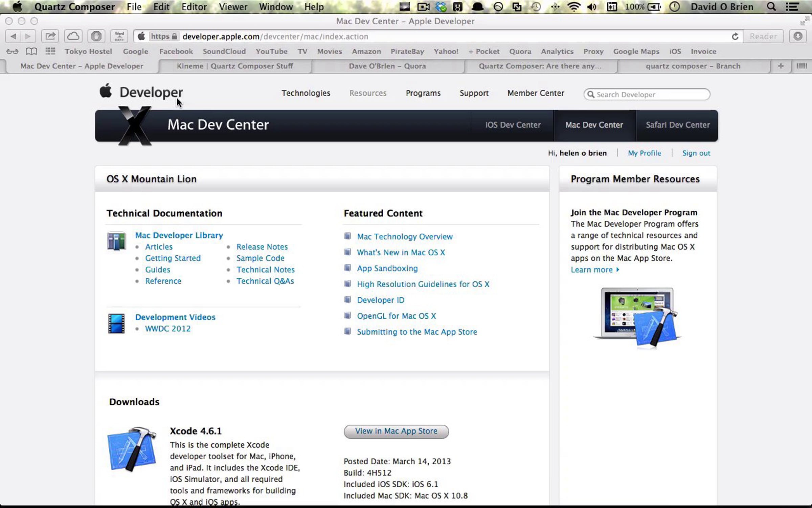This screenshot has width=812, height=508.
Task: Click View in Mac App Store button
Action: [x=396, y=431]
